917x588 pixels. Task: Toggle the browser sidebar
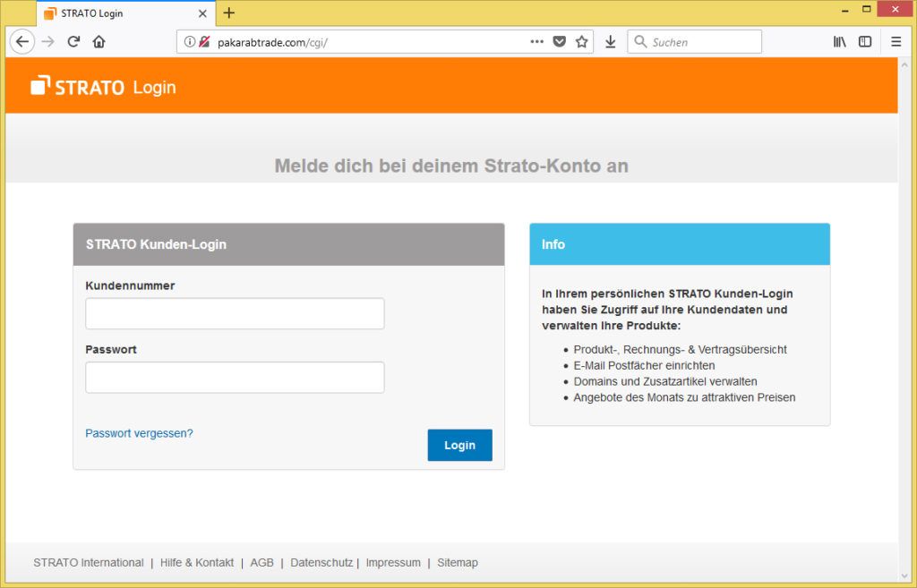coord(865,41)
